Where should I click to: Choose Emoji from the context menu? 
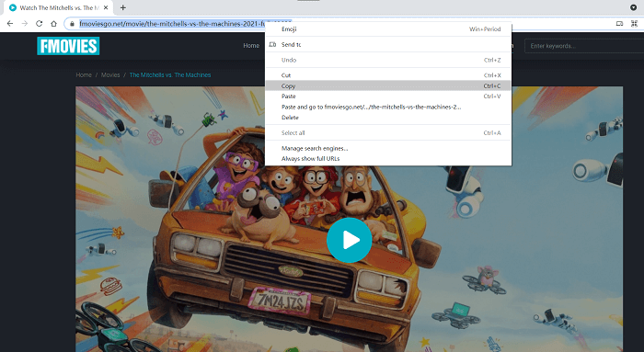[x=388, y=29]
